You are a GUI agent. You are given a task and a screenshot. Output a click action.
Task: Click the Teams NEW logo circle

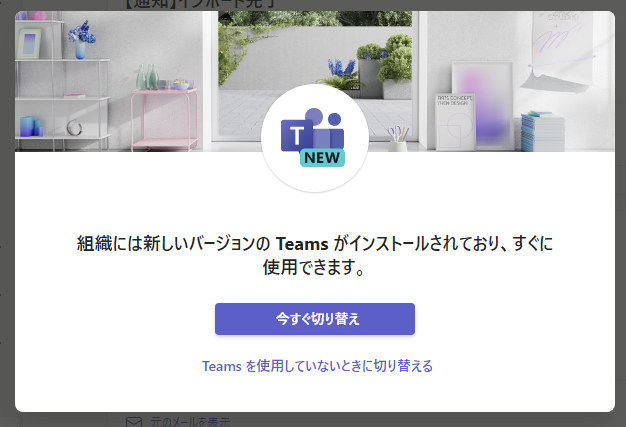tap(315, 138)
